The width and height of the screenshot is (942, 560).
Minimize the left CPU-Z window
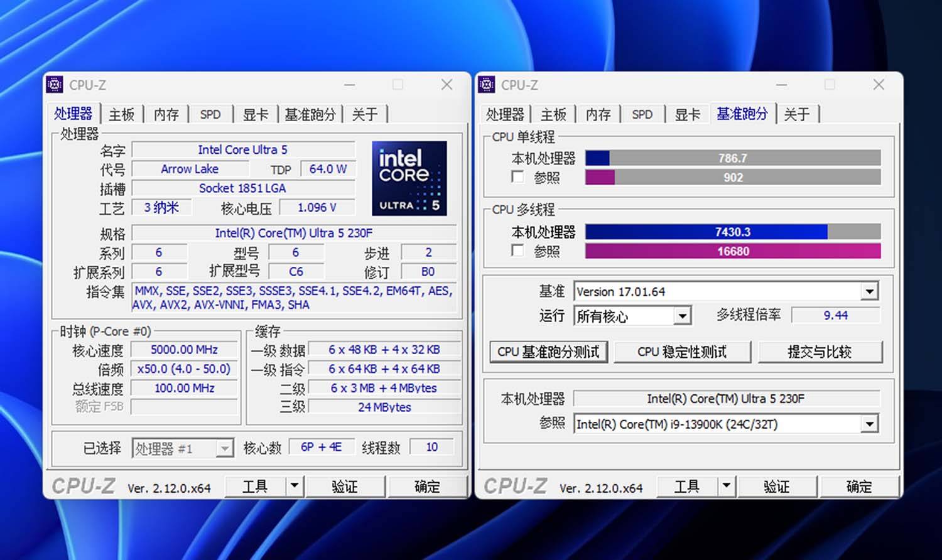pos(350,85)
